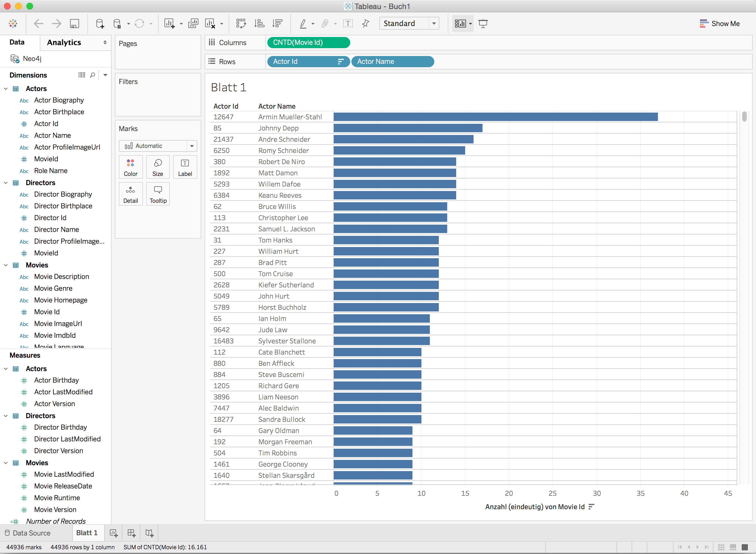Image resolution: width=756 pixels, height=554 pixels.
Task: Click the Save workbook icon
Action: point(74,24)
